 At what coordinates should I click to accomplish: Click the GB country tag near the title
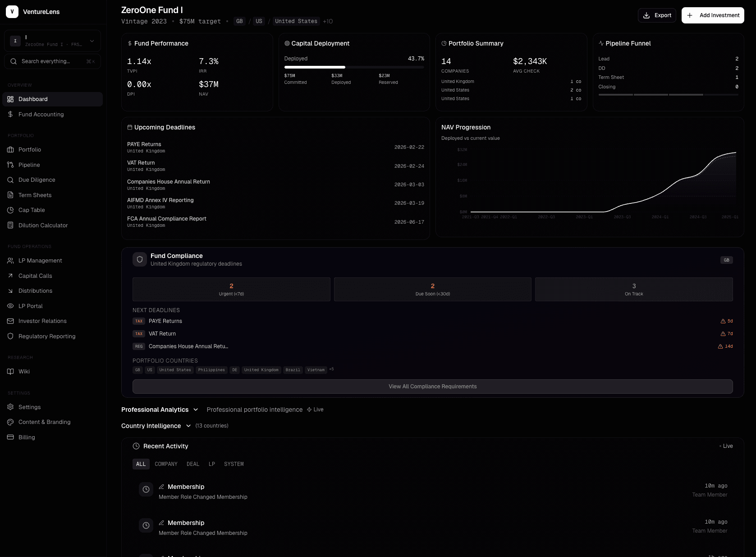tap(239, 21)
